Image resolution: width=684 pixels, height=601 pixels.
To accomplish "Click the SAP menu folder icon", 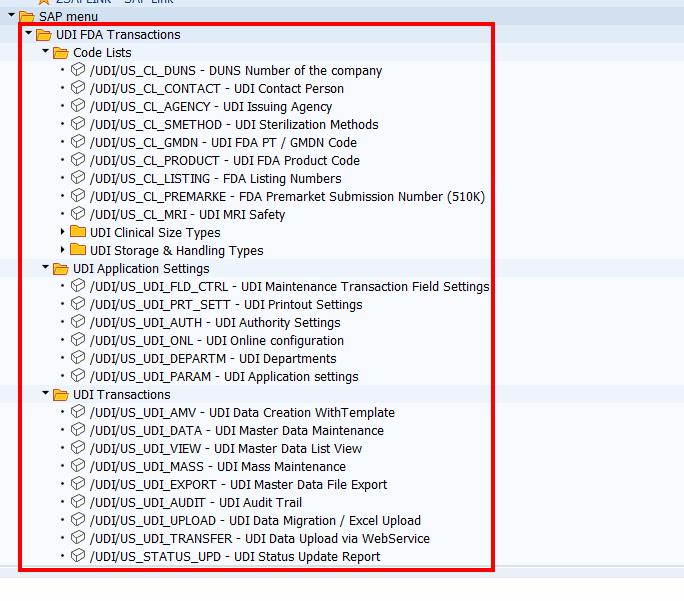I will (x=27, y=17).
